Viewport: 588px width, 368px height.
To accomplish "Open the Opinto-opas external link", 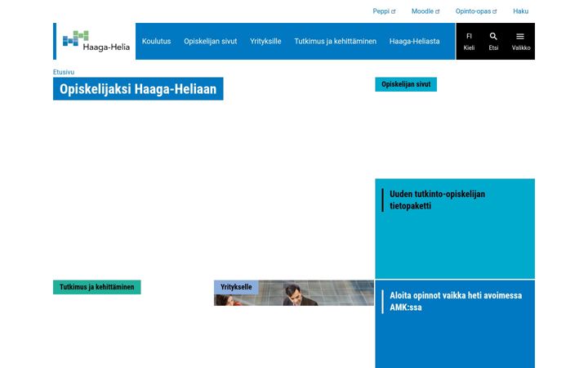I will [x=476, y=11].
